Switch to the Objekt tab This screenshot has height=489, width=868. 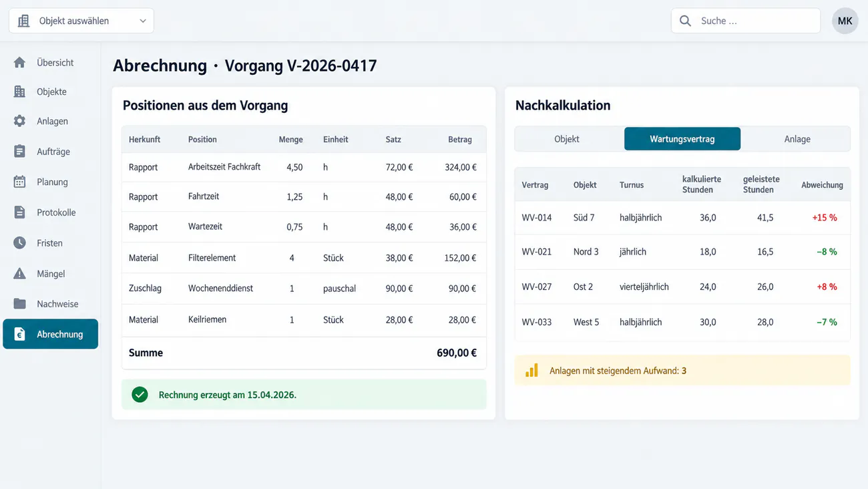[x=567, y=139]
